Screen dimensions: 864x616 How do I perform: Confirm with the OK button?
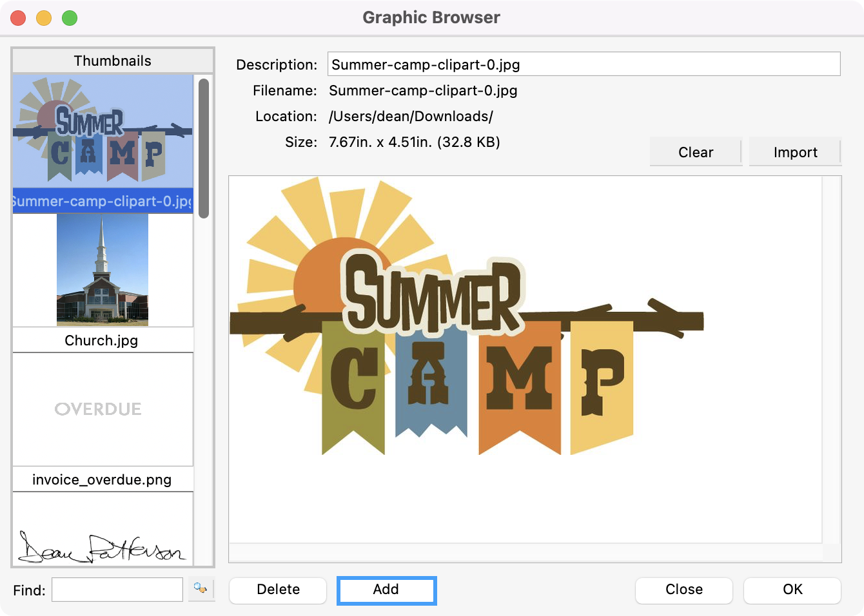click(792, 590)
